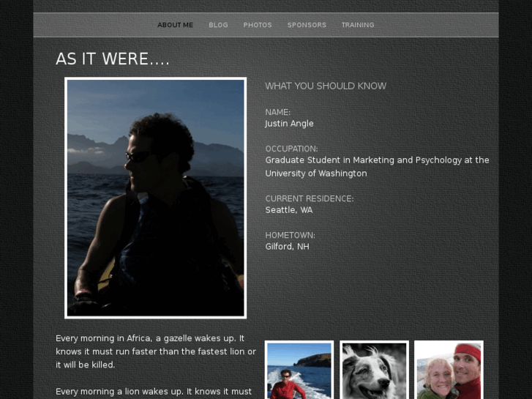
Task: Open the About Me navigation tab
Action: click(x=175, y=25)
